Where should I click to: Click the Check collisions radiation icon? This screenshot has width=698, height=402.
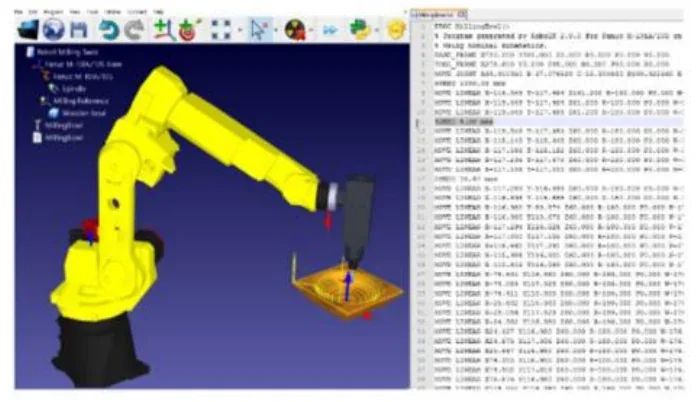tap(295, 30)
